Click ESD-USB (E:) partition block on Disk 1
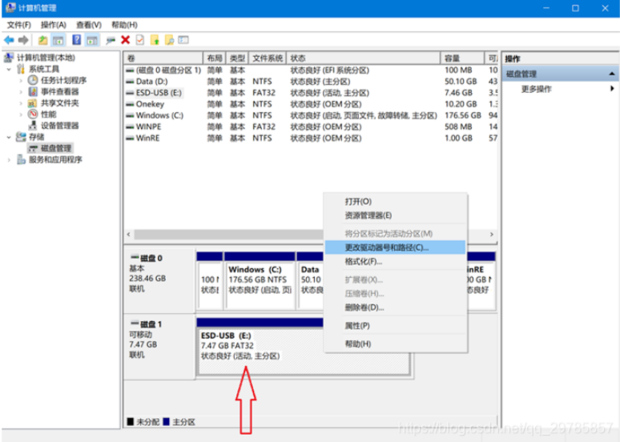This screenshot has width=620, height=442. pos(261,346)
